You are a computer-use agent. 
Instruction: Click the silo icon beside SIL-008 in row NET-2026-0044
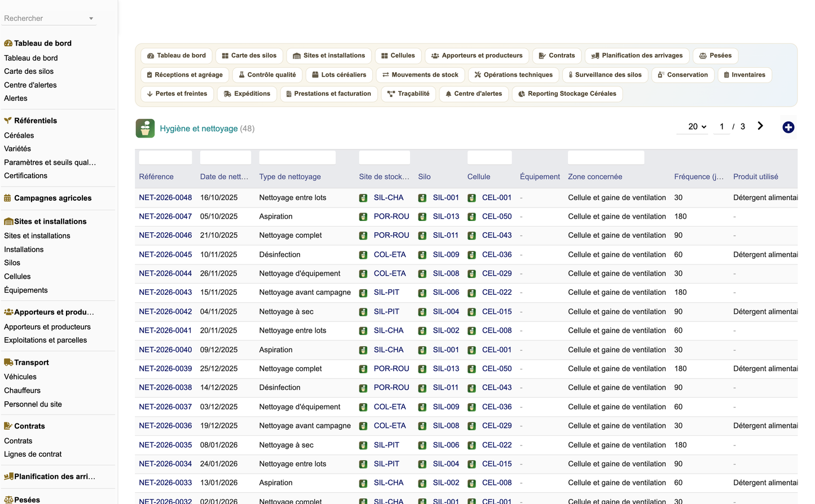(x=422, y=273)
